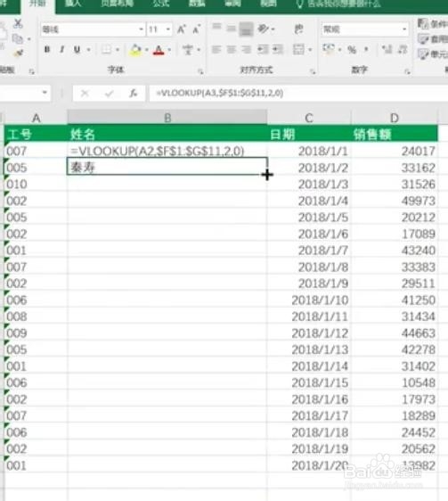
Task: Toggle align left
Action: (216, 50)
